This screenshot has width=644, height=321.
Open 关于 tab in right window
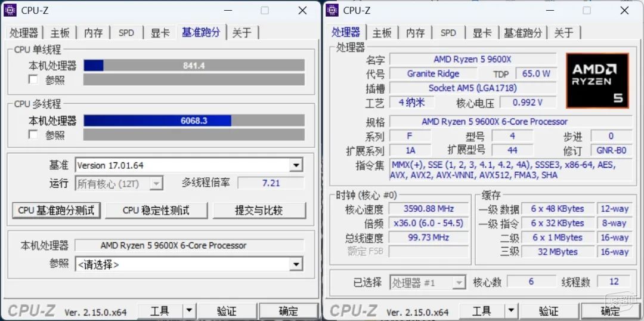click(563, 33)
